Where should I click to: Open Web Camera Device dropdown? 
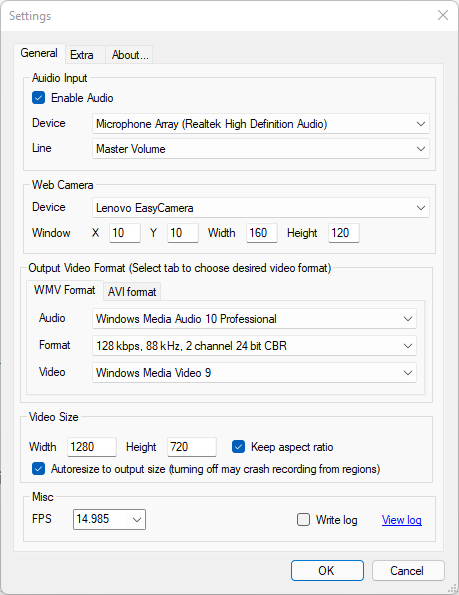(261, 208)
